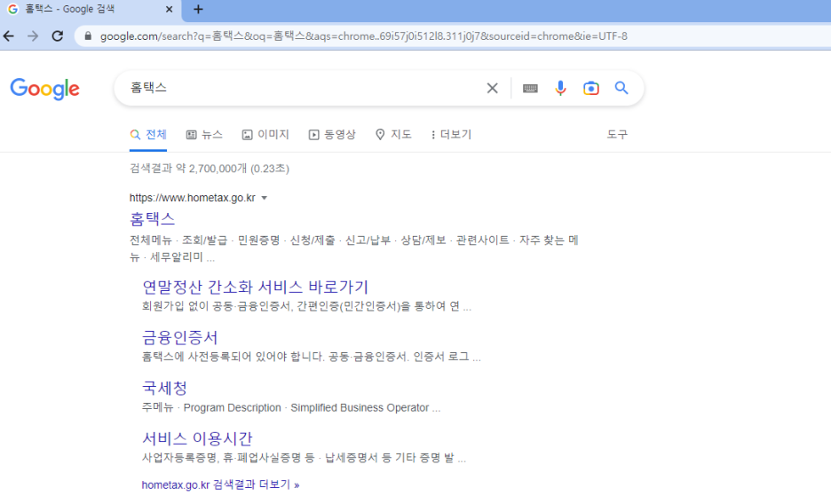Viewport: 831px width, 504px height.
Task: Click the browser forward arrow
Action: [33, 36]
